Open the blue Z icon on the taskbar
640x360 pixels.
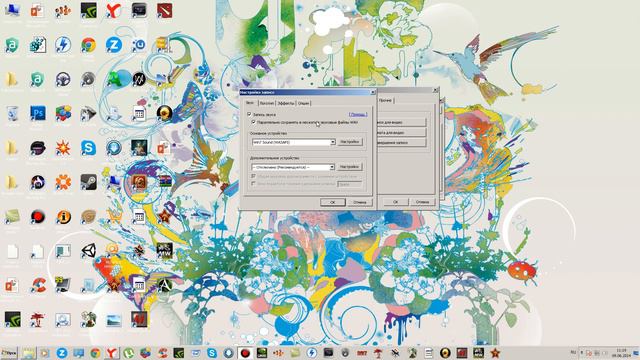coord(62,353)
